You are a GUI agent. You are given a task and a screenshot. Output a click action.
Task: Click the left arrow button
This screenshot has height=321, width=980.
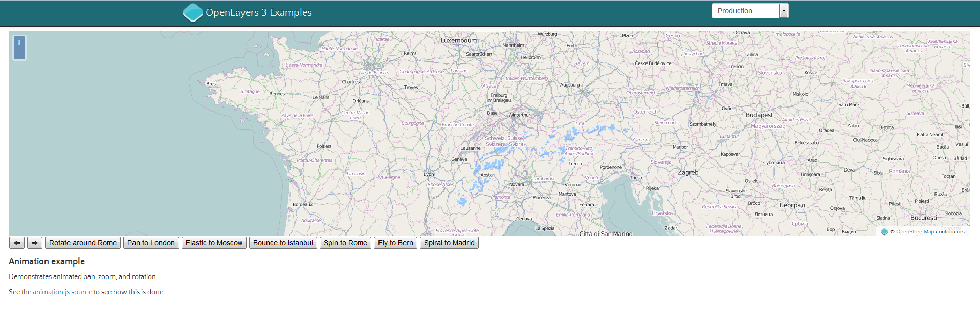pyautogui.click(x=17, y=243)
